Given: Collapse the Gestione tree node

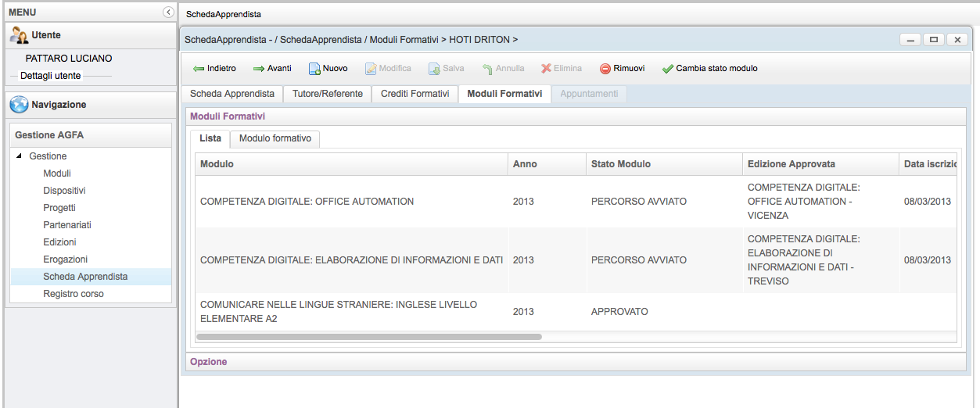Looking at the screenshot, I should point(20,156).
